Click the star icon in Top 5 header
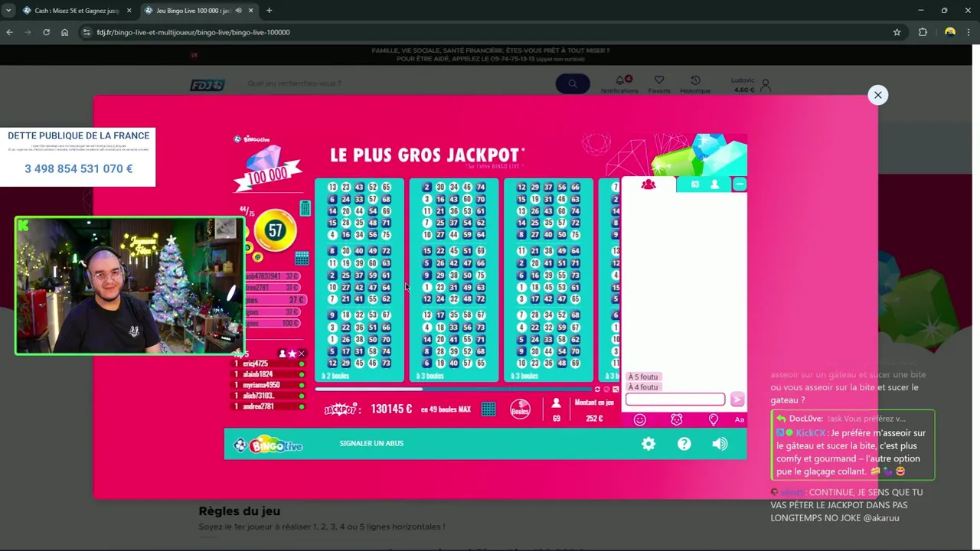 pos(292,354)
